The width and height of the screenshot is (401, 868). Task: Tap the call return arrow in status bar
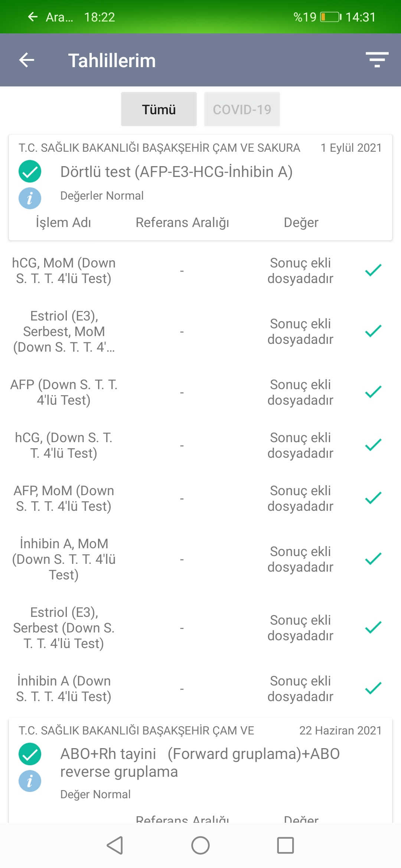(33, 17)
